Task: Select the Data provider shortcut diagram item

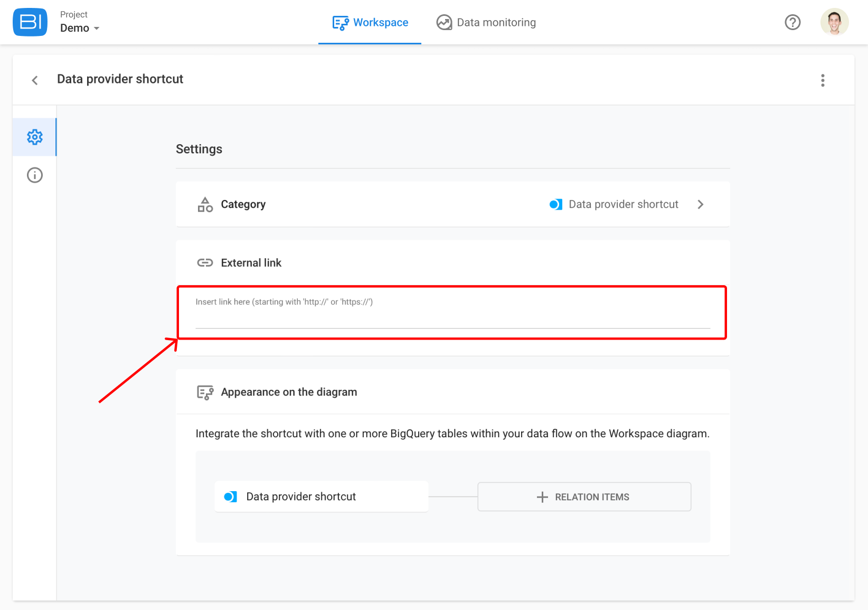Action: click(321, 496)
